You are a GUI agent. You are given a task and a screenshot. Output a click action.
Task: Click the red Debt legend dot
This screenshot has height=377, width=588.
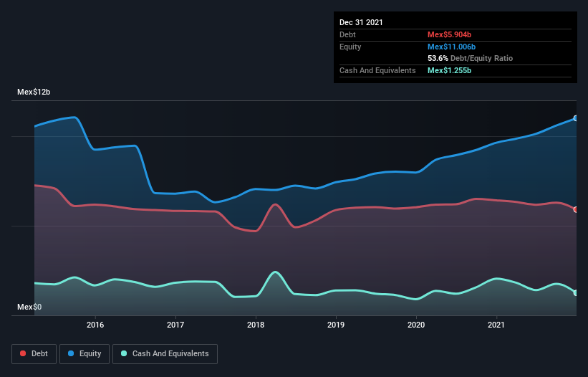coord(23,353)
